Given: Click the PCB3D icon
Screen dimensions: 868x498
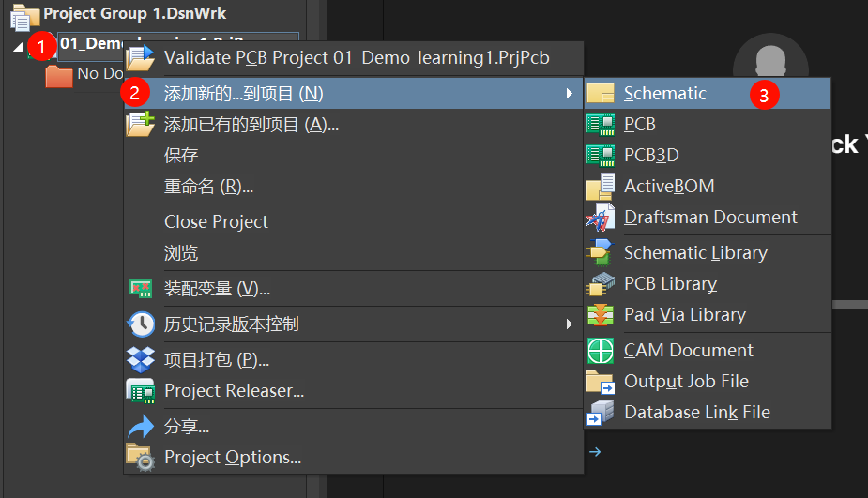Looking at the screenshot, I should click(x=600, y=155).
